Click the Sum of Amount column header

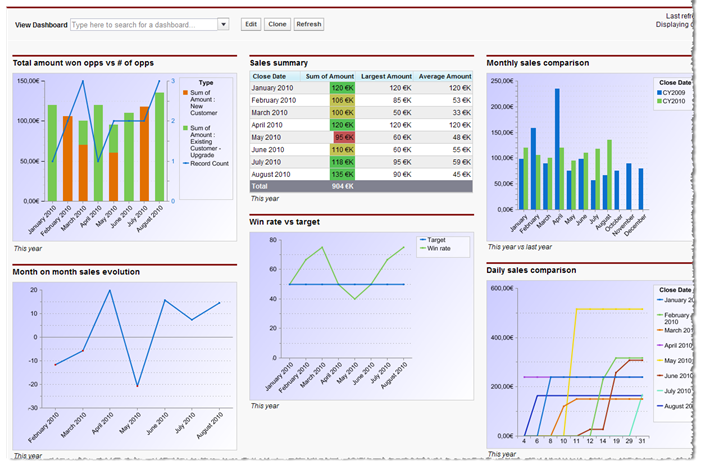pyautogui.click(x=330, y=76)
